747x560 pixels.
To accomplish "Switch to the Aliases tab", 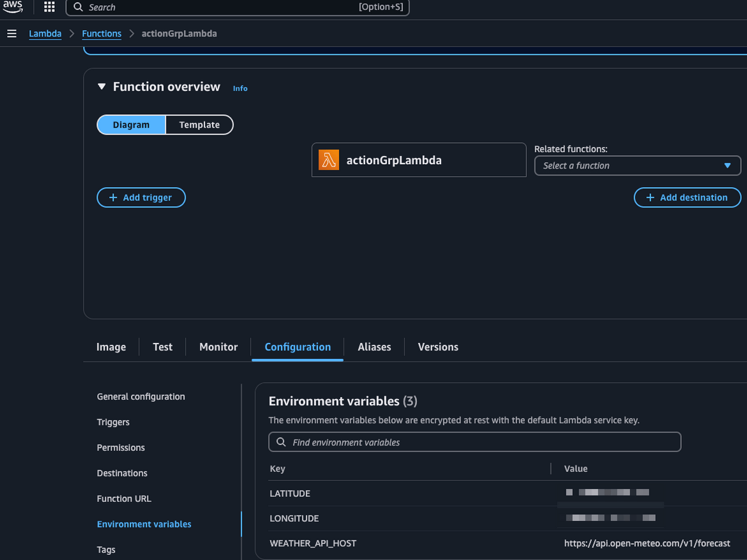I will (x=374, y=347).
